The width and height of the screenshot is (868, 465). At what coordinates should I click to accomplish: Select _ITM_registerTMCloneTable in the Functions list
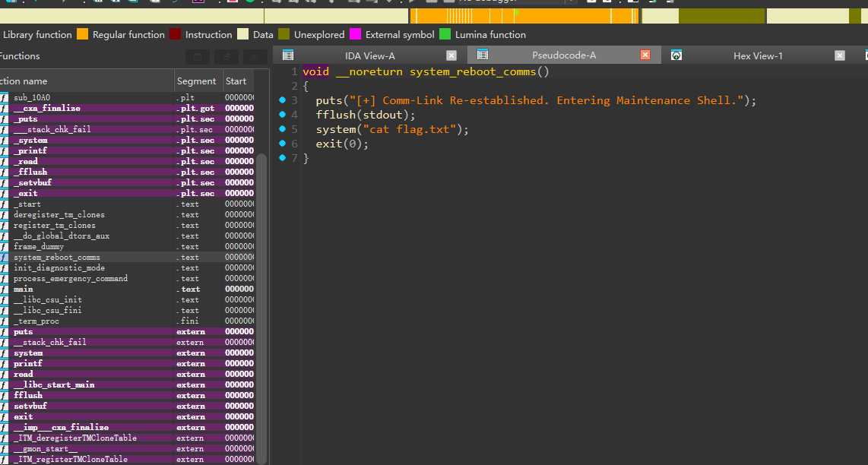pos(127,459)
